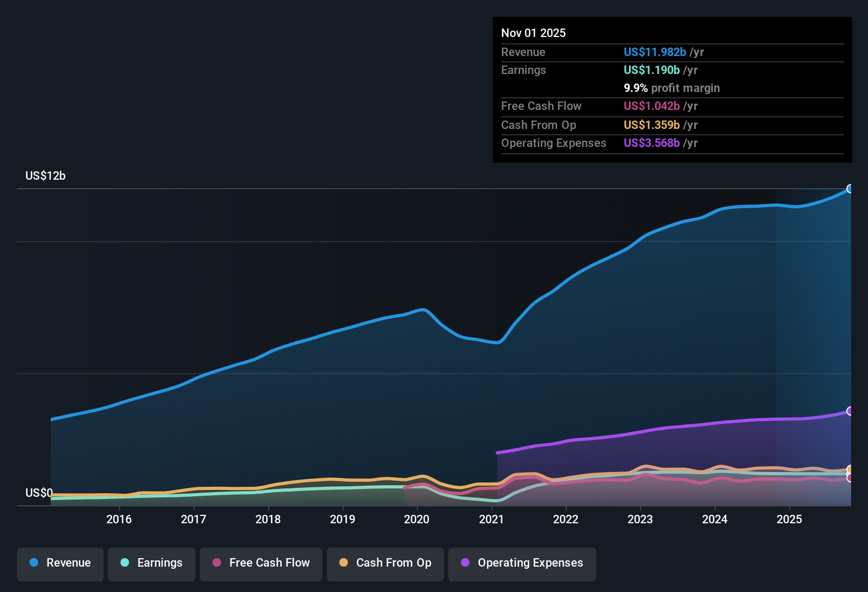This screenshot has height=592, width=868.
Task: Toggle the Operating Expenses series display
Action: [x=522, y=563]
